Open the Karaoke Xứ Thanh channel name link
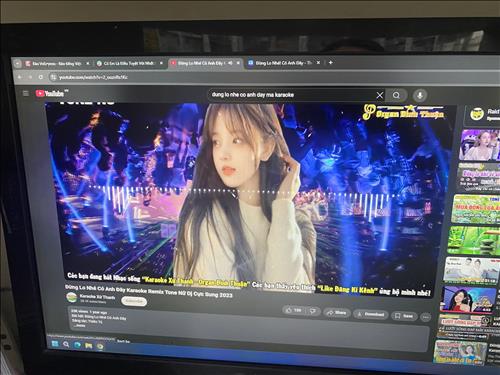This screenshot has height=375, width=500. (97, 297)
